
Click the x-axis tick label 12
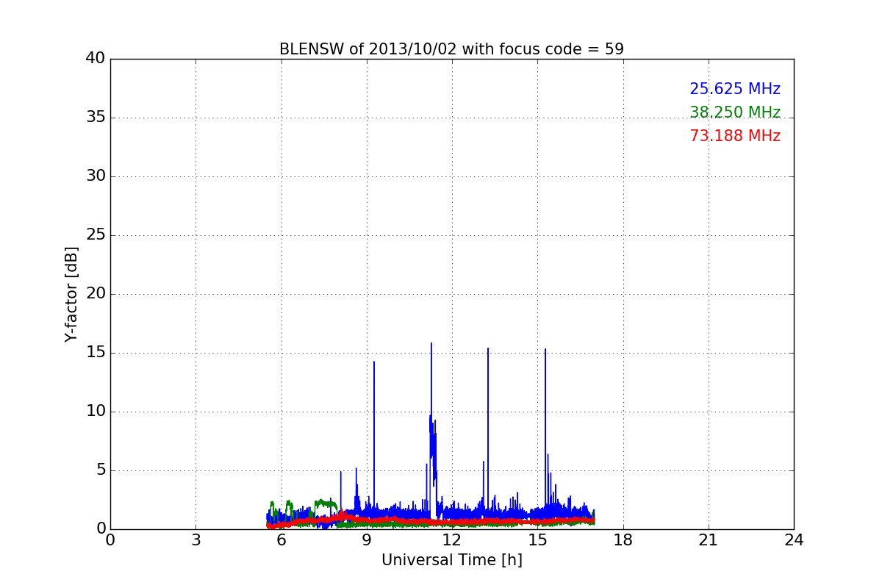pyautogui.click(x=452, y=540)
